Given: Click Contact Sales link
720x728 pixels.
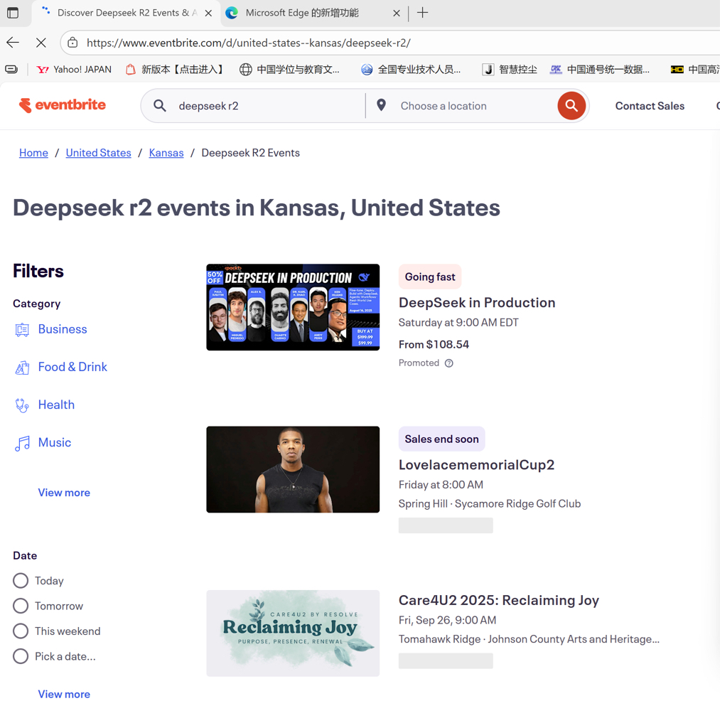Looking at the screenshot, I should pos(650,106).
